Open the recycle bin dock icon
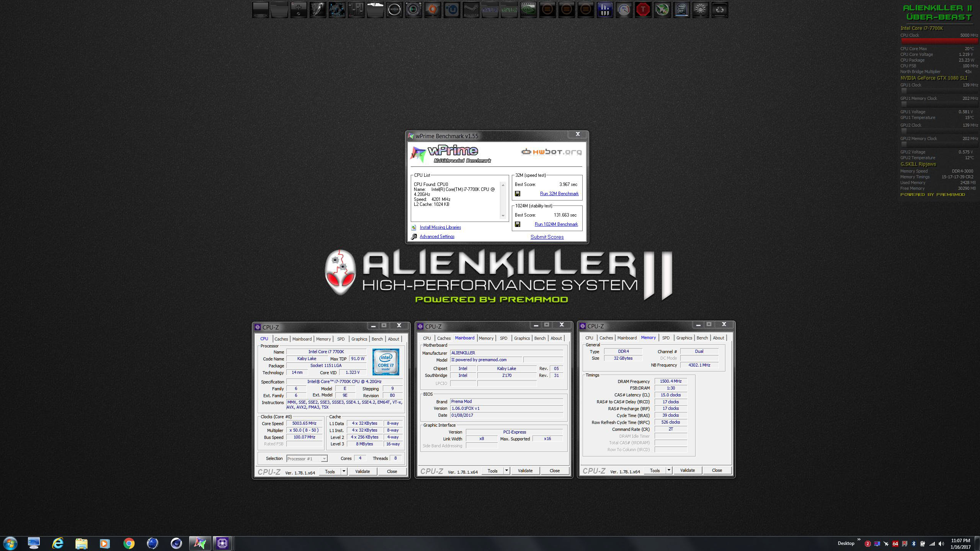Screen dimensions: 980x551 (720, 10)
